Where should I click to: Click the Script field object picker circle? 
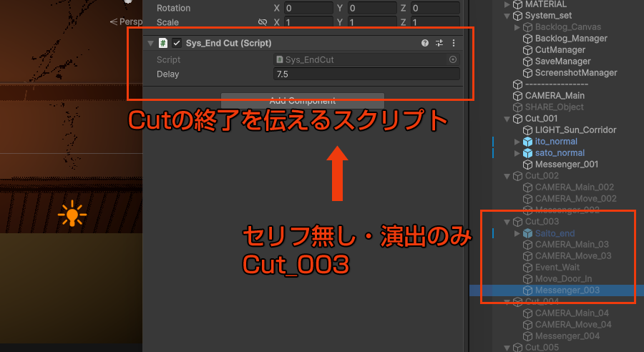(x=453, y=60)
